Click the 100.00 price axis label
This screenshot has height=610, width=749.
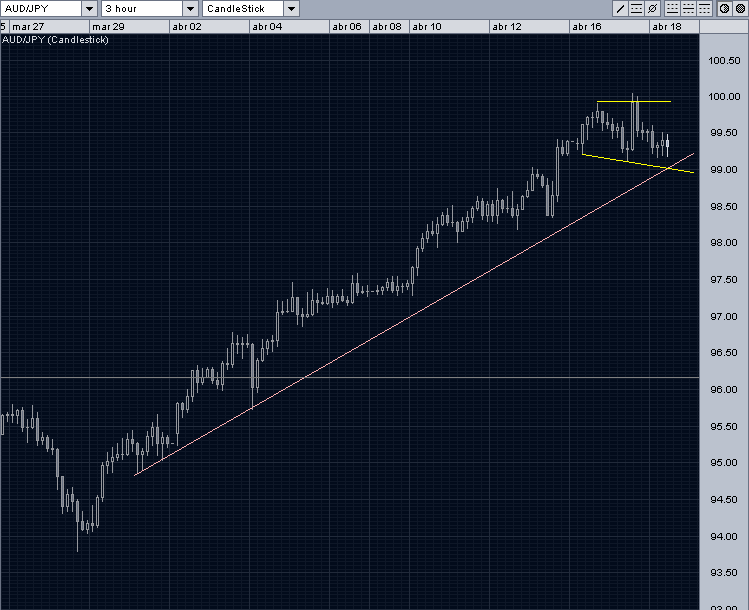coord(724,96)
